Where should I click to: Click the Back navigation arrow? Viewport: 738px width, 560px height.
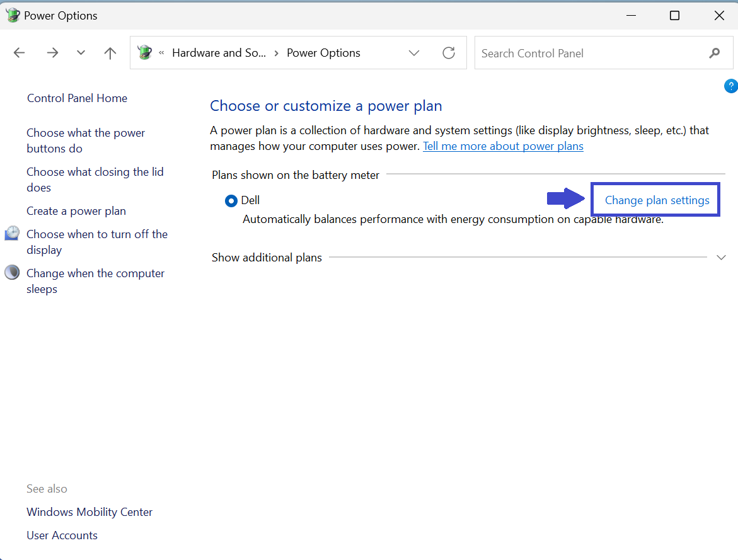tap(19, 53)
